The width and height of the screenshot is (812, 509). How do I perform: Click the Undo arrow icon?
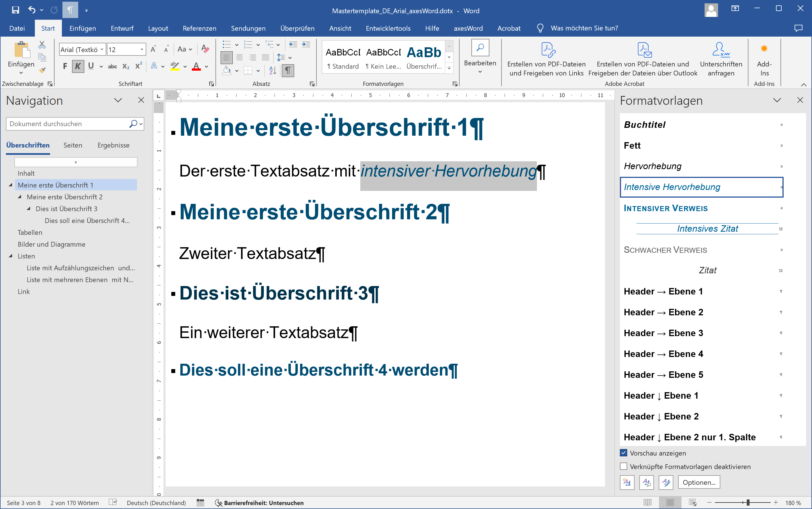point(32,10)
